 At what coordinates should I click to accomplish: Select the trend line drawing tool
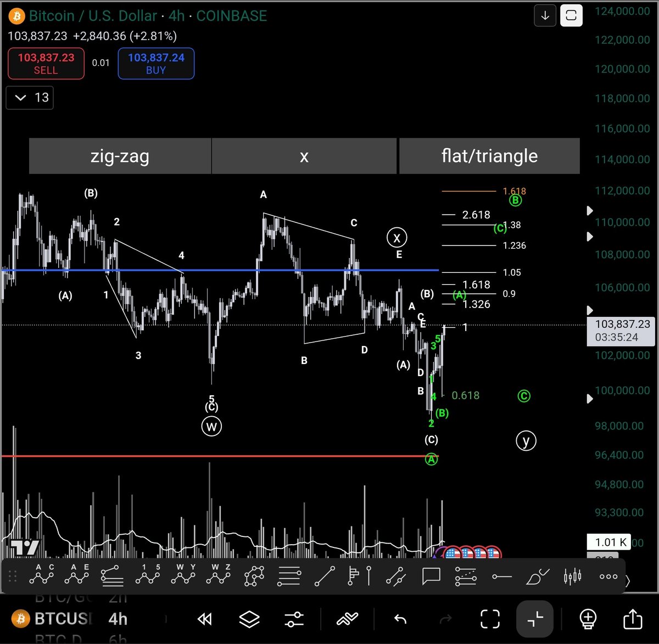click(325, 576)
